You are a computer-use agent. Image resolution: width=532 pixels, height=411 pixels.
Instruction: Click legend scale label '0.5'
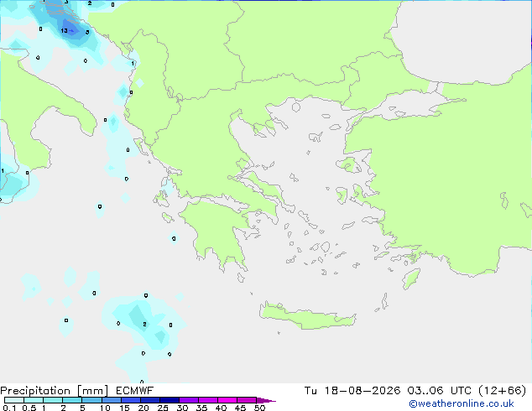pos(29,408)
